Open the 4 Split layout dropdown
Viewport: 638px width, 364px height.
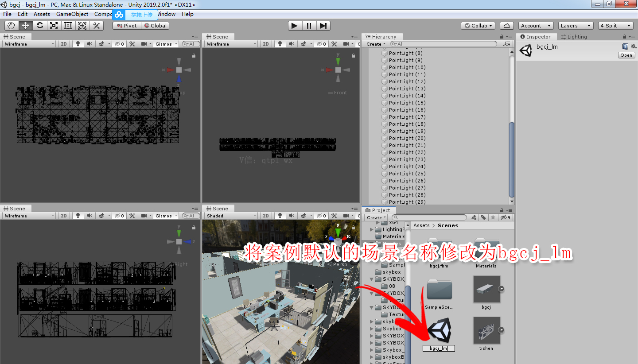pyautogui.click(x=616, y=26)
